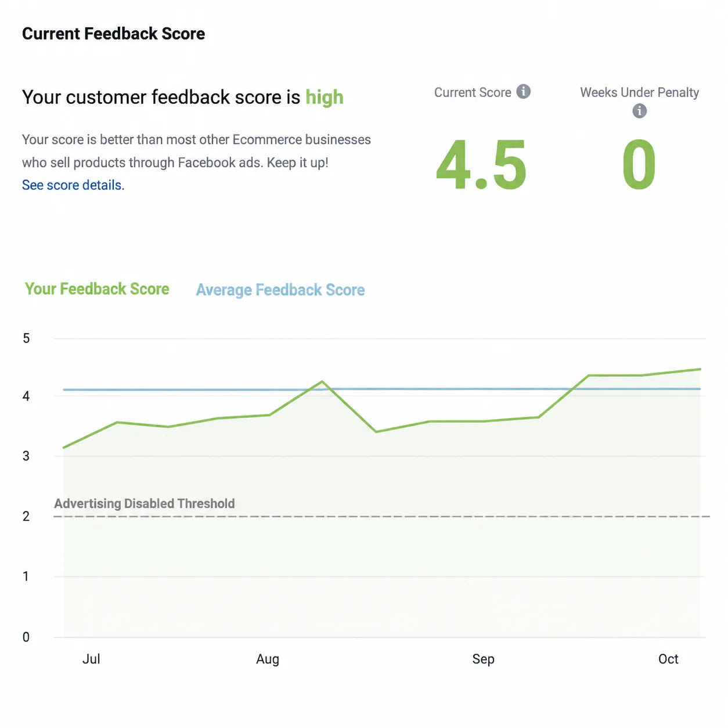Click the 4.5 current score value
The width and height of the screenshot is (728, 728).
pos(481,165)
